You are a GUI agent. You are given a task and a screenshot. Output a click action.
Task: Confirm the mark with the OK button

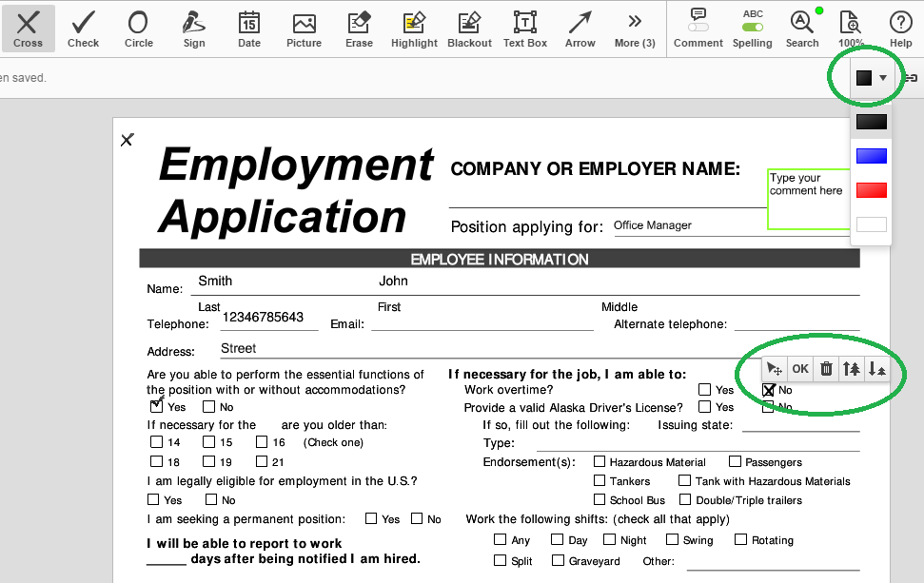[x=800, y=369]
